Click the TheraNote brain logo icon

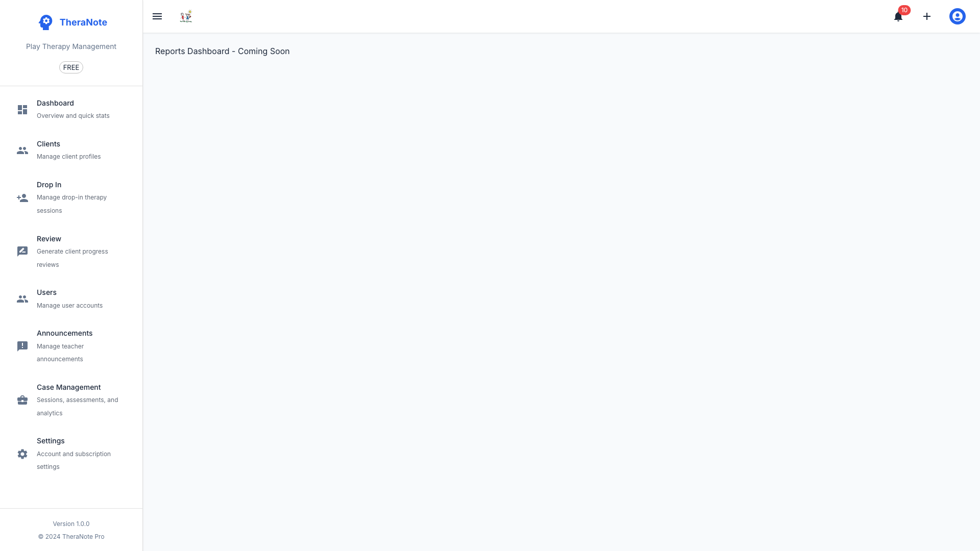point(45,22)
